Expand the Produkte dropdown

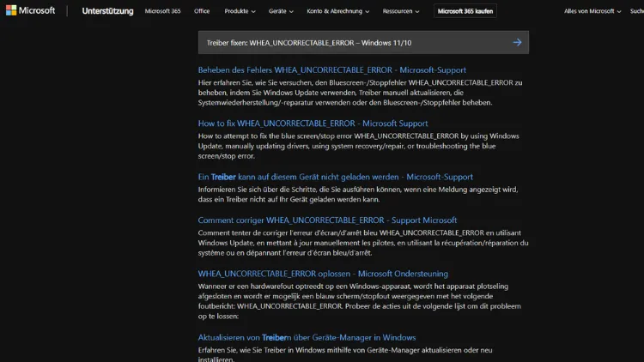tap(240, 11)
